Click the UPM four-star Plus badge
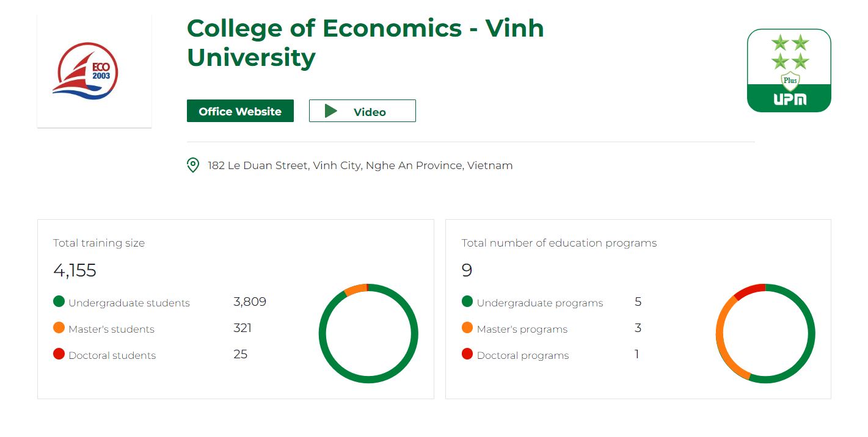 [x=789, y=71]
